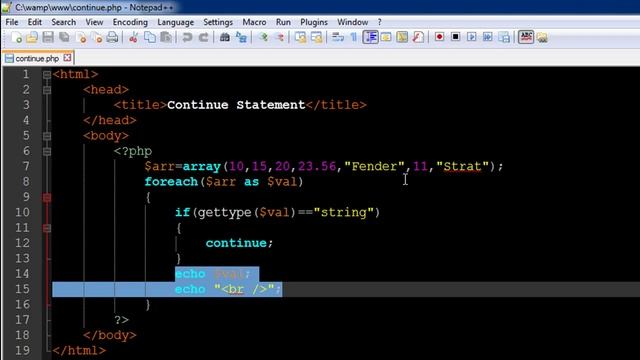640x360 pixels.
Task: Save the file with the floppy icon
Action: coord(48,38)
